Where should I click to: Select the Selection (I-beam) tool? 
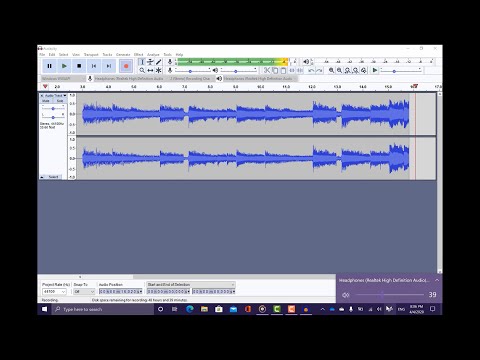tap(142, 62)
